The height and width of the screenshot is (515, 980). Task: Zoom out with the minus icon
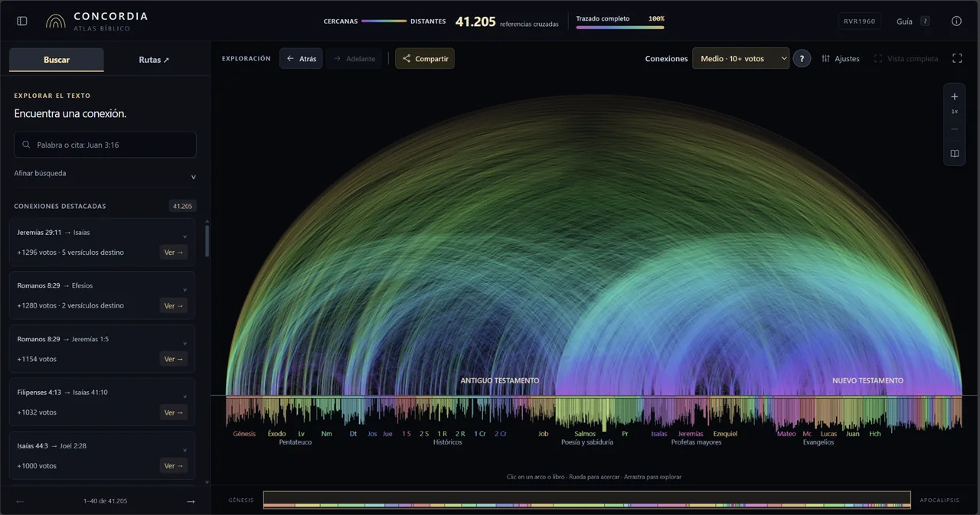955,129
